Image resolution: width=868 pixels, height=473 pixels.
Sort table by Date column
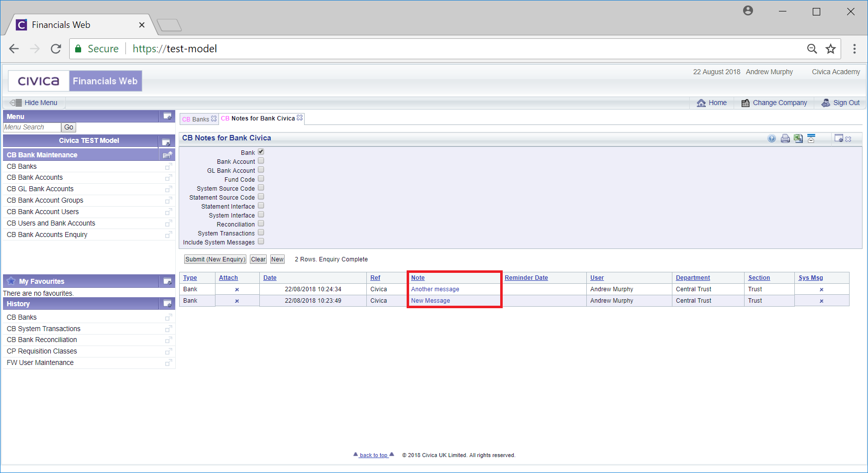pos(270,278)
